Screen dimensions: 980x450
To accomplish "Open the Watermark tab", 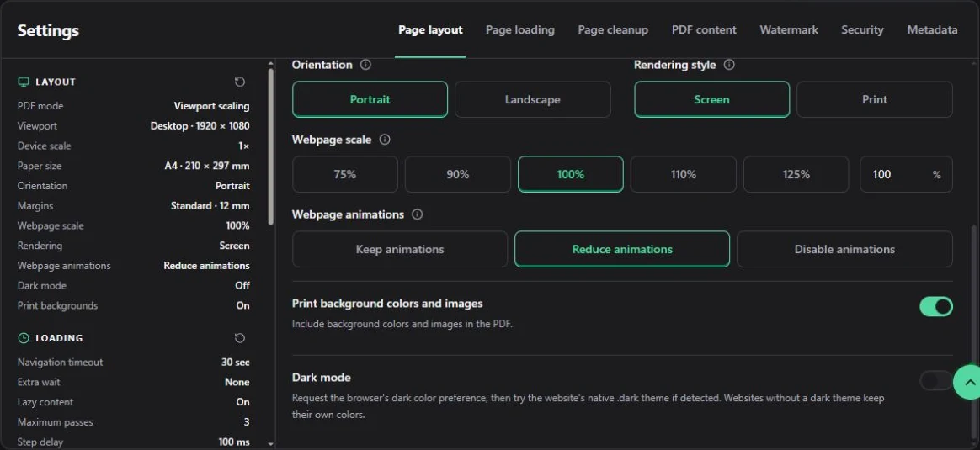I will pyautogui.click(x=789, y=30).
